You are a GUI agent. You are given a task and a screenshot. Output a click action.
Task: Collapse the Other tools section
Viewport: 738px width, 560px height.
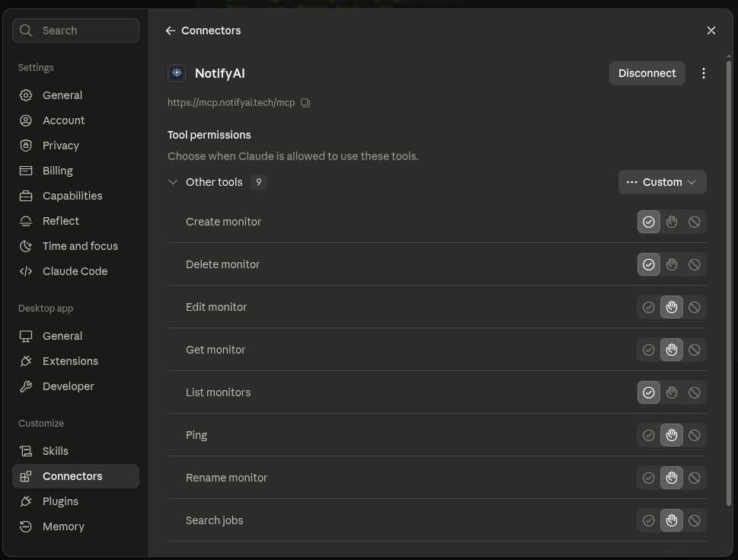point(173,182)
